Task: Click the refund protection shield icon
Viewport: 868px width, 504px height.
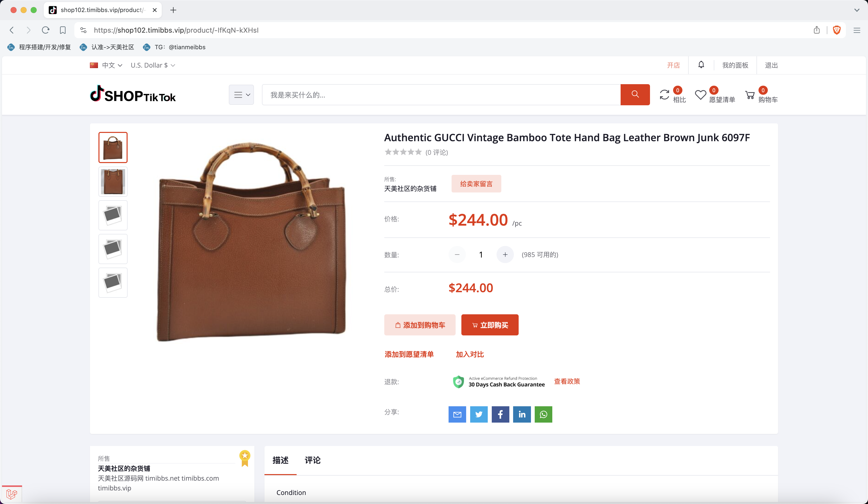Action: coord(458,382)
